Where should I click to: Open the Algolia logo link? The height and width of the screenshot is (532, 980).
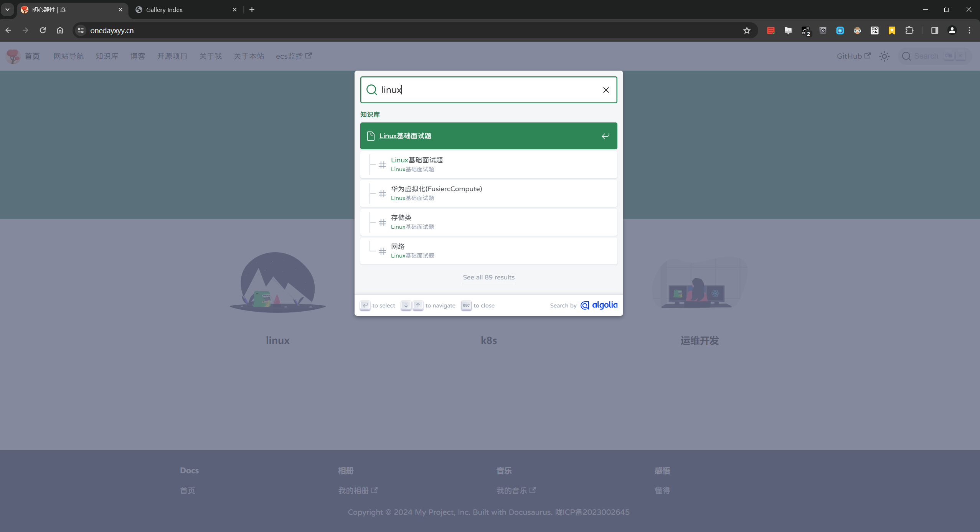pyautogui.click(x=599, y=305)
